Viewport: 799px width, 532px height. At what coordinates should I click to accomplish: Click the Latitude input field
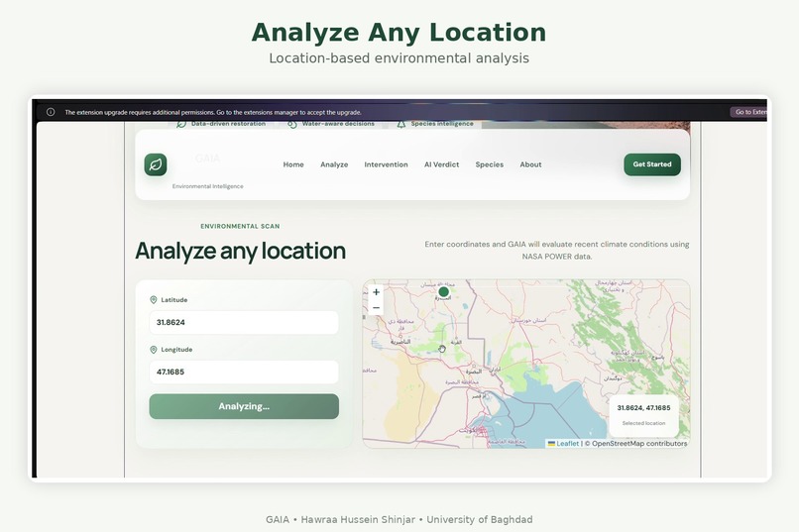coord(244,322)
